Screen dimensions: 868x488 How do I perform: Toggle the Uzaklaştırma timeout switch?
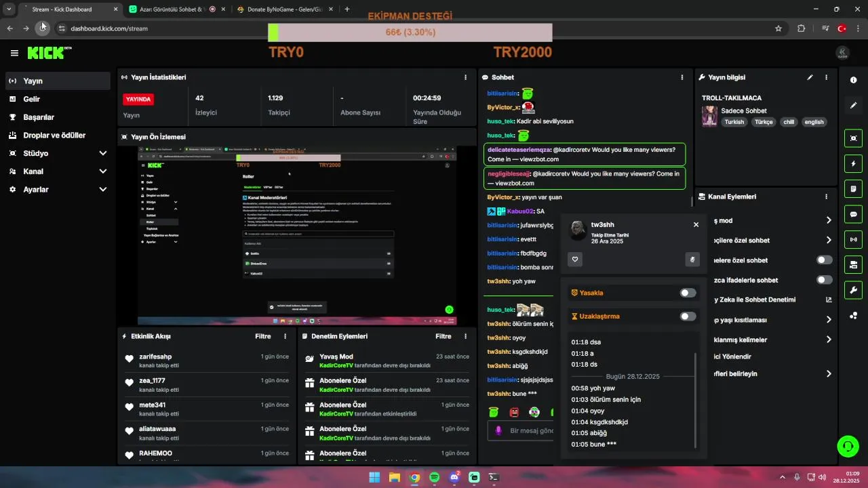coord(688,316)
